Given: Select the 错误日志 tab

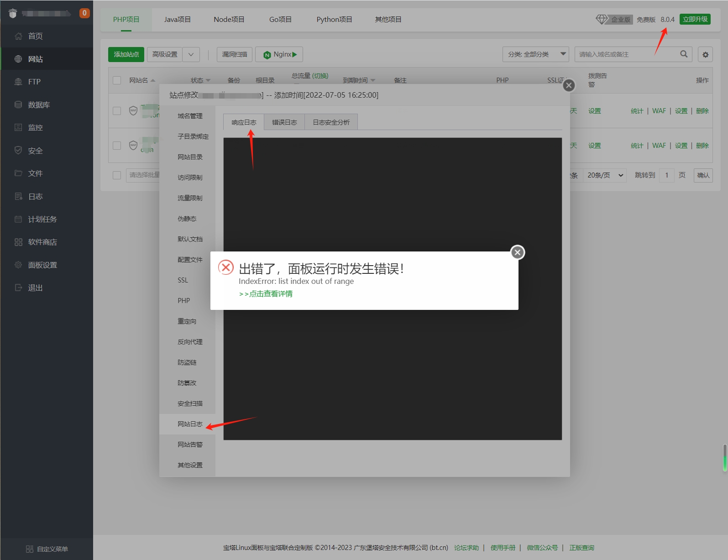Looking at the screenshot, I should pos(284,122).
